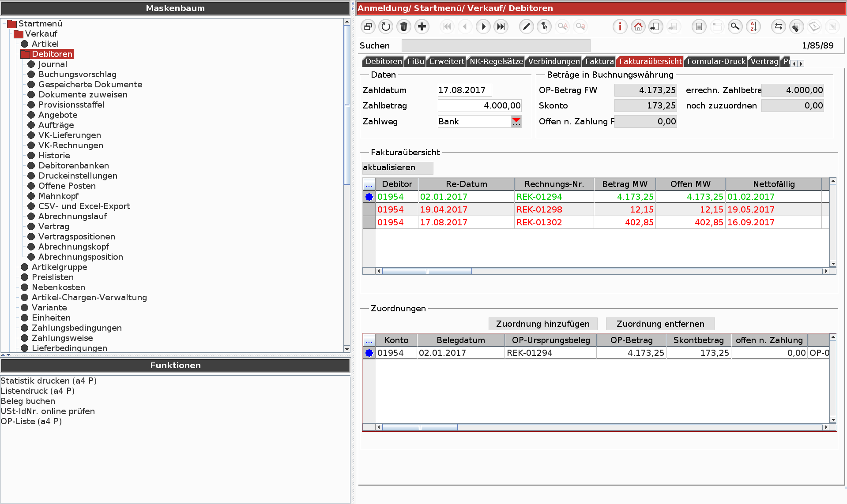Click the duplicate windows toolbar icon
Screen dimensions: 847x504
pos(368,27)
